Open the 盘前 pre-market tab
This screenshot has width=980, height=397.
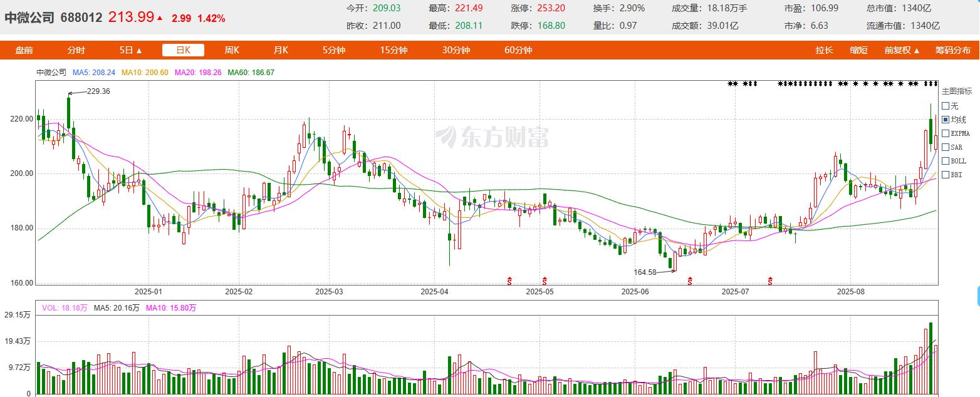24,50
